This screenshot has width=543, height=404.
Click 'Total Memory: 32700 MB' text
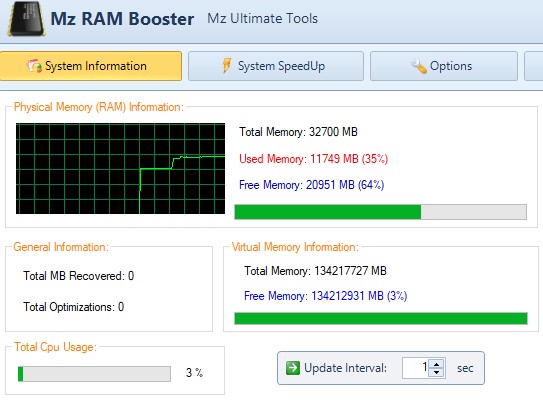coord(298,132)
